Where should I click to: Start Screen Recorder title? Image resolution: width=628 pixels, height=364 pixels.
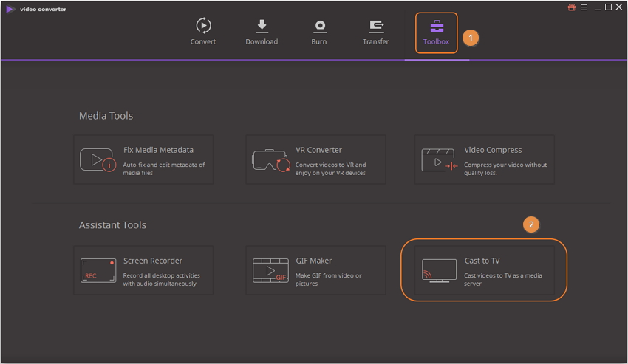tap(153, 261)
